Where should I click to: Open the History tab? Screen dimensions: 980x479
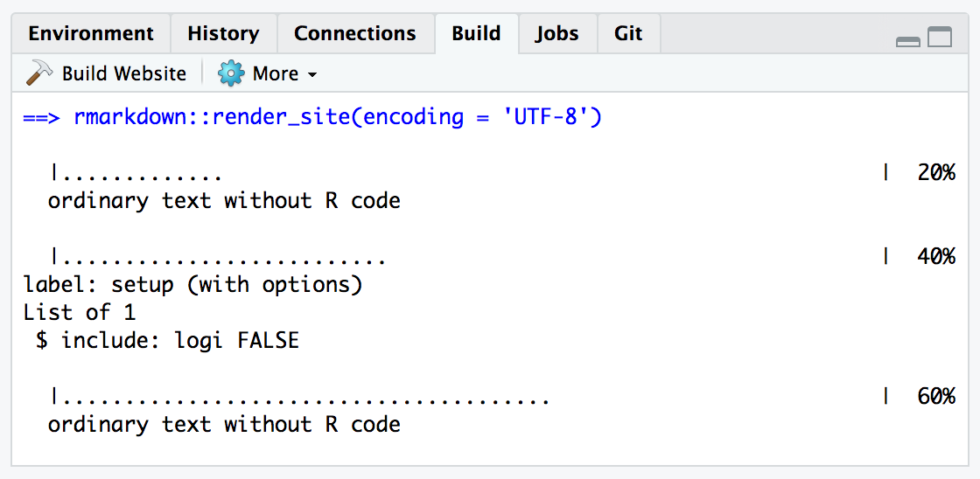click(x=223, y=34)
